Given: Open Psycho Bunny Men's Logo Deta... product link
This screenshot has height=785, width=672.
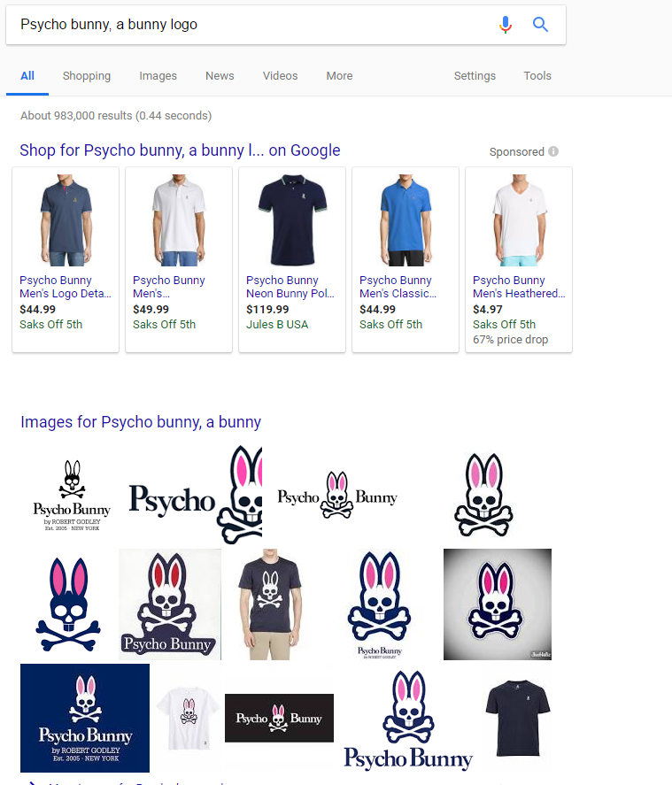Looking at the screenshot, I should 66,287.
